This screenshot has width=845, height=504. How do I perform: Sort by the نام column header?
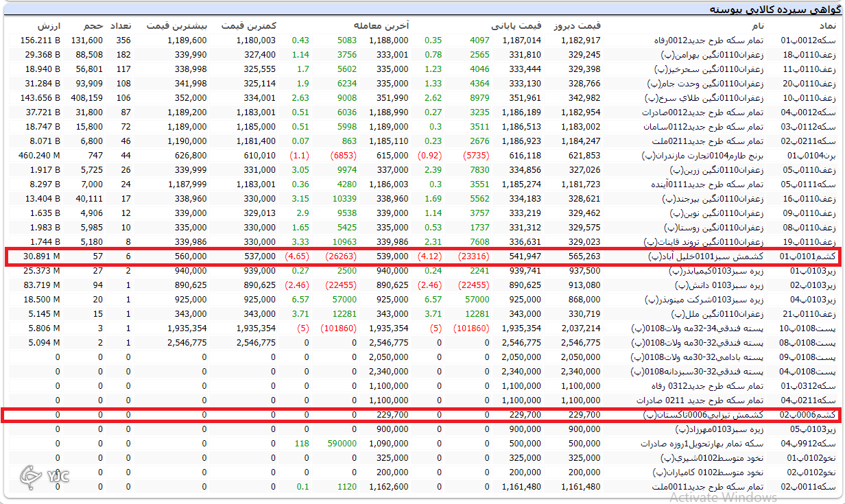757,25
